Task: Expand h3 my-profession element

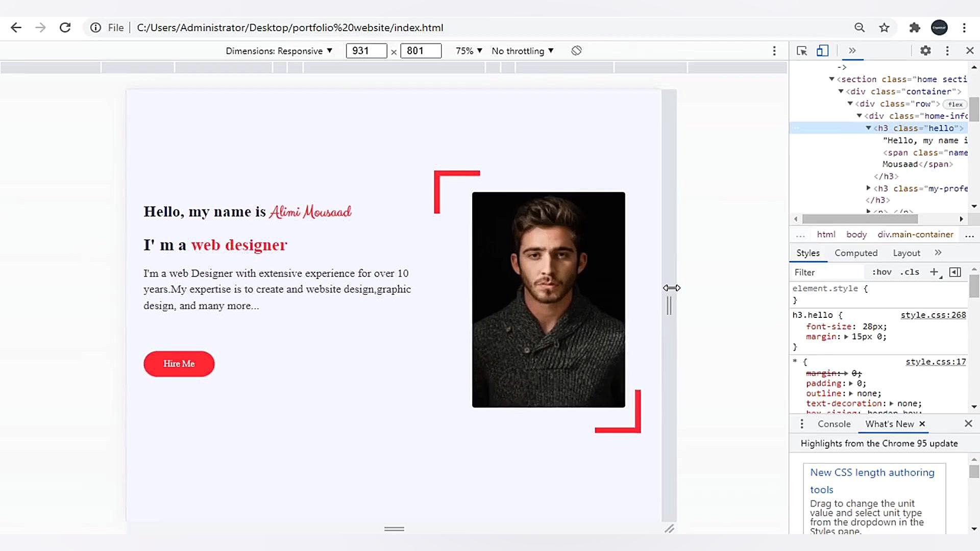Action: click(x=869, y=188)
